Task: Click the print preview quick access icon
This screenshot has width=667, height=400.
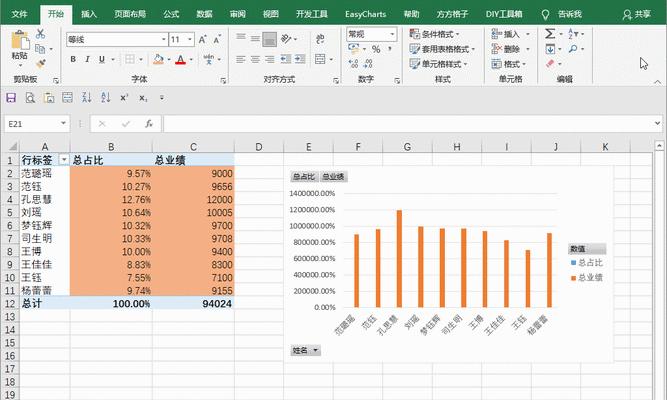Action: tap(30, 98)
